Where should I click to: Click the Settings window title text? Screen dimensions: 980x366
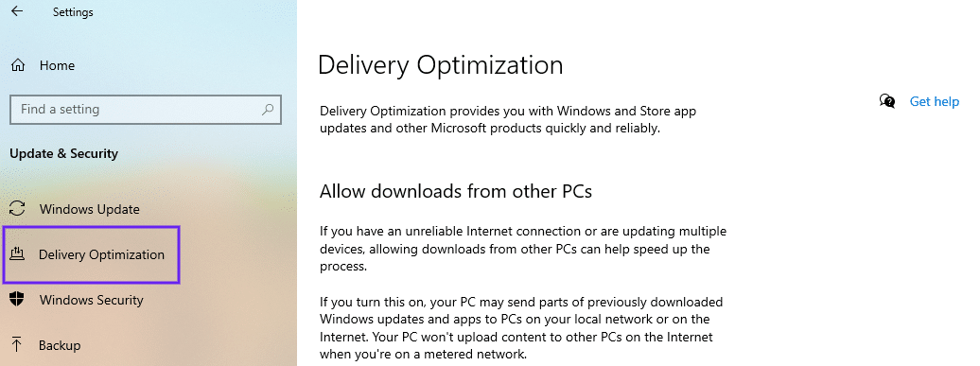(73, 12)
